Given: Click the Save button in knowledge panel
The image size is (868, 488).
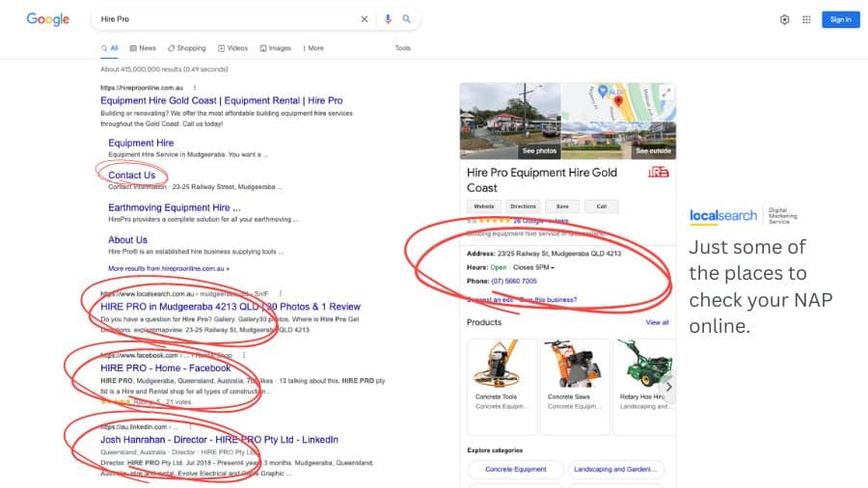Looking at the screenshot, I should pos(562,206).
